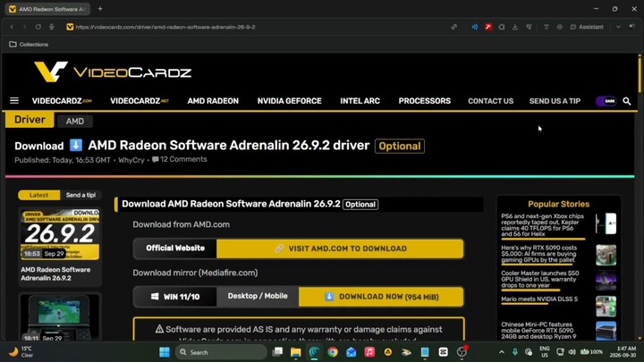Image resolution: width=644 pixels, height=362 pixels.
Task: Open the PROCESSORS nav item
Action: (x=424, y=101)
